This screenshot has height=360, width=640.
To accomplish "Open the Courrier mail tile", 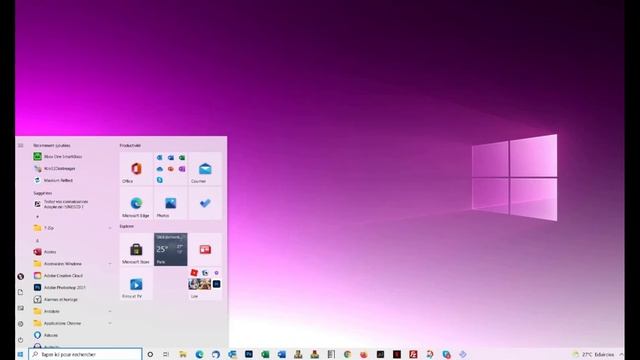I will 205,169.
